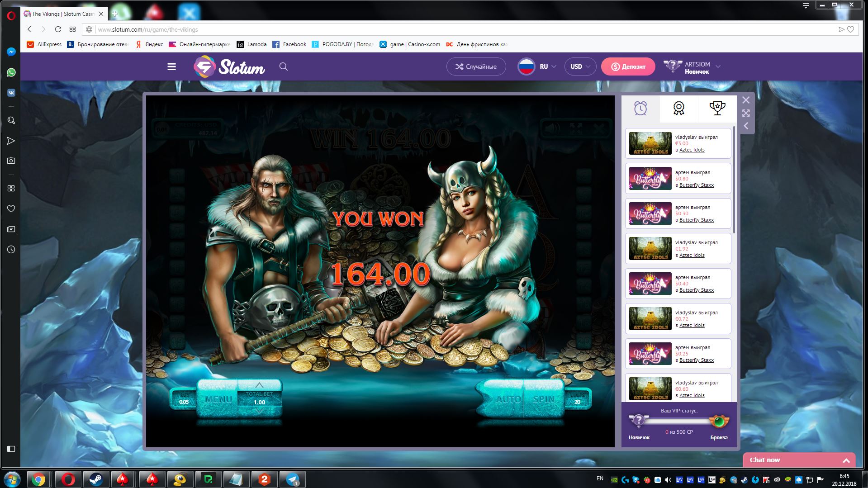Screen dimensions: 868x488
Task: Click the Случайные random games button
Action: [476, 66]
